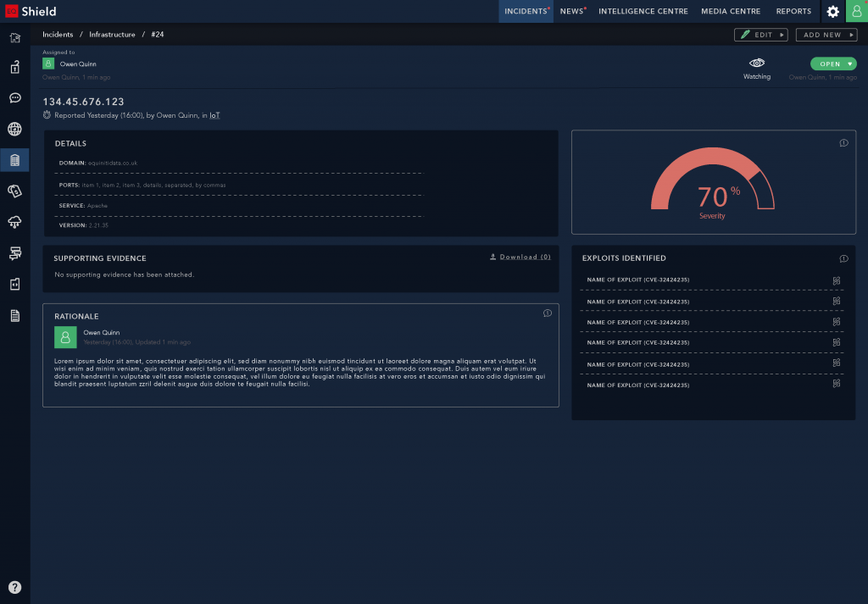Open the Reports tab
The height and width of the screenshot is (604, 868).
tap(793, 12)
